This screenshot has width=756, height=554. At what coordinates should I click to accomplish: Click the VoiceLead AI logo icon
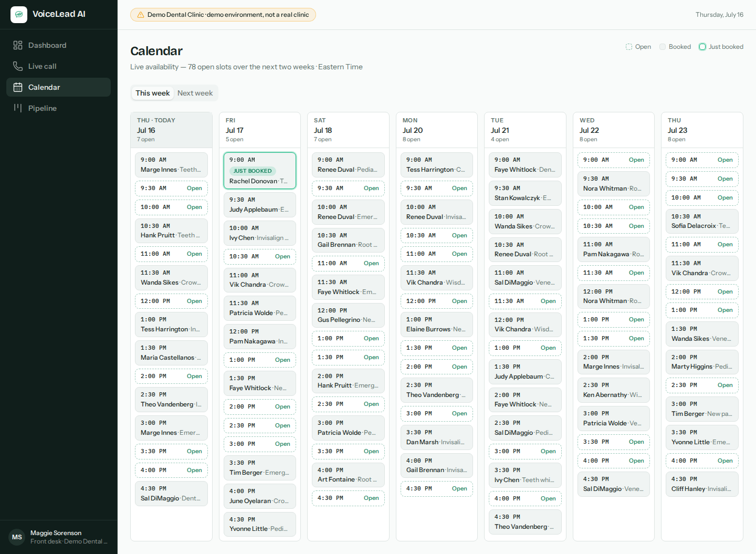tap(19, 15)
